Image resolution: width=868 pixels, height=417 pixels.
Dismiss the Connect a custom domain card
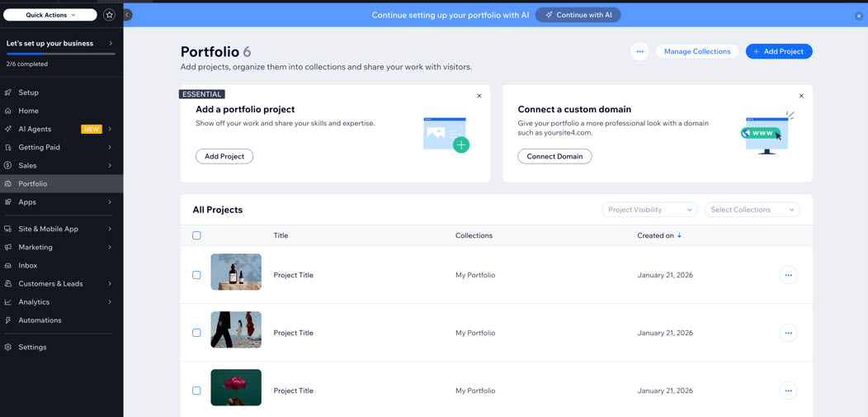click(801, 96)
